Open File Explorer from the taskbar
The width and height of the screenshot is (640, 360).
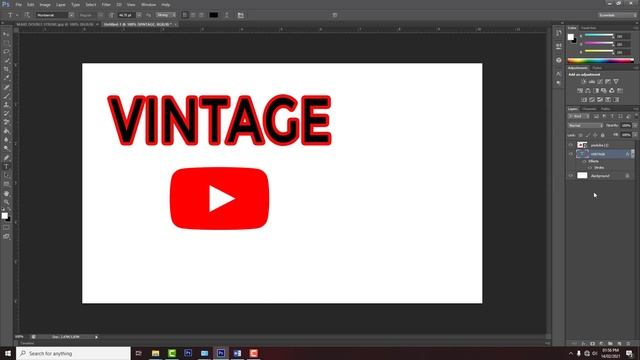coord(156,353)
